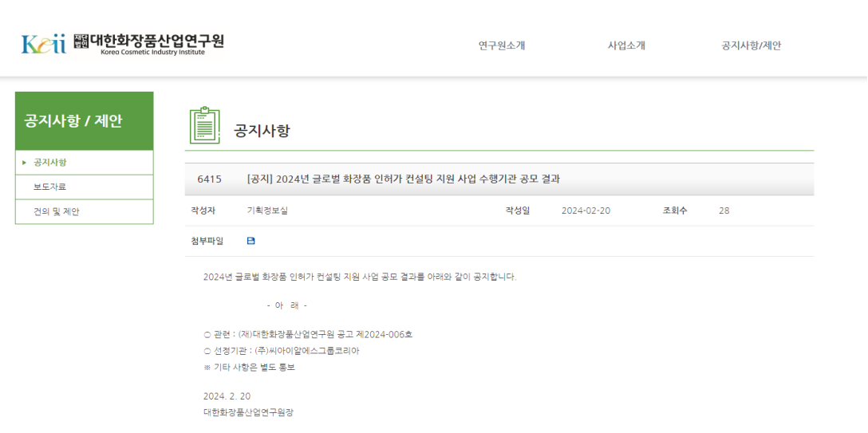Click the KCII logo icon
868x433 pixels.
[x=43, y=44]
